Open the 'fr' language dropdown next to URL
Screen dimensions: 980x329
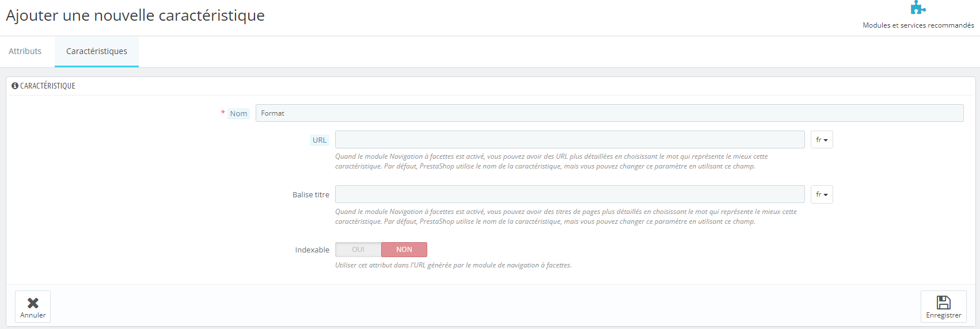click(x=821, y=140)
